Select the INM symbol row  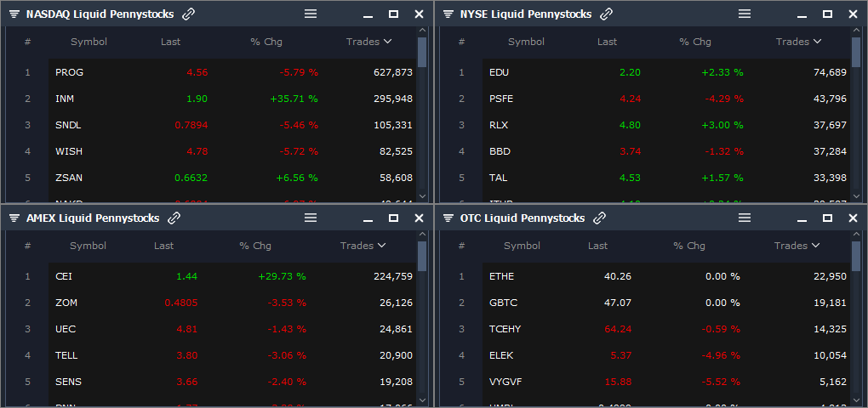pyautogui.click(x=232, y=99)
